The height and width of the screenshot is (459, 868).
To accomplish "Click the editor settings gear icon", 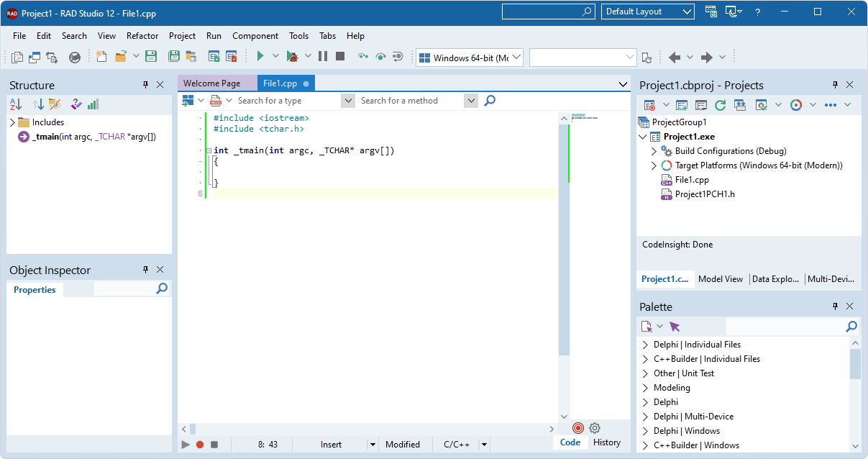I will point(595,427).
